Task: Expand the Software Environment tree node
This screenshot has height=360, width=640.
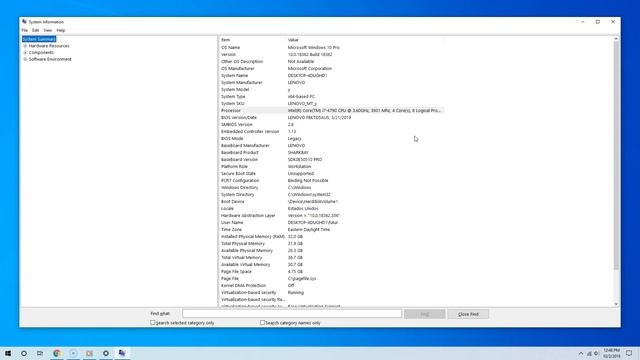Action: (25, 59)
